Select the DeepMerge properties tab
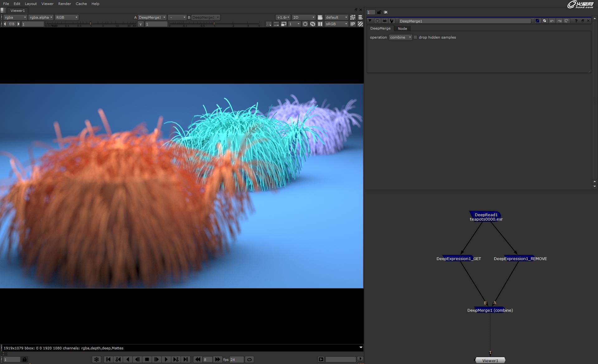 click(380, 28)
